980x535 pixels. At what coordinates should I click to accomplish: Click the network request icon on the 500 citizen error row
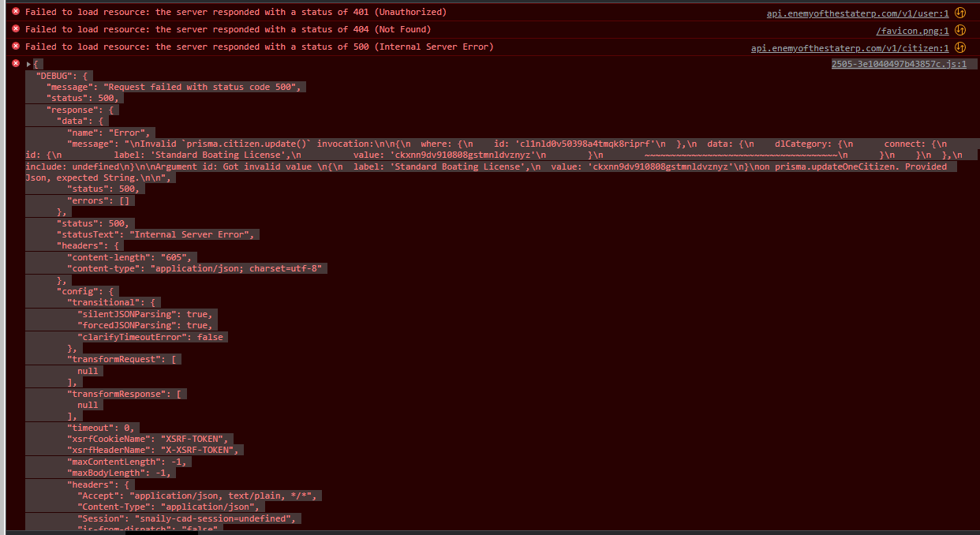[959, 47]
